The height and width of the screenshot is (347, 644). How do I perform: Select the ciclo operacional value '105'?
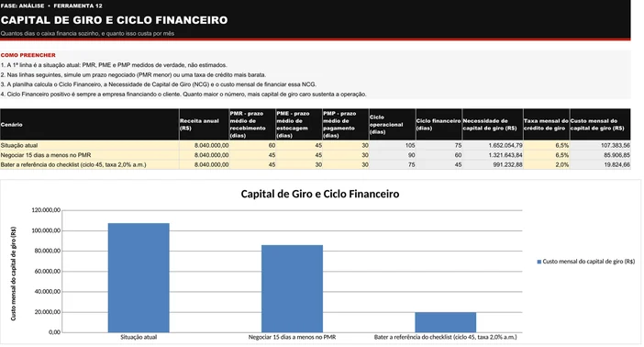pos(393,146)
